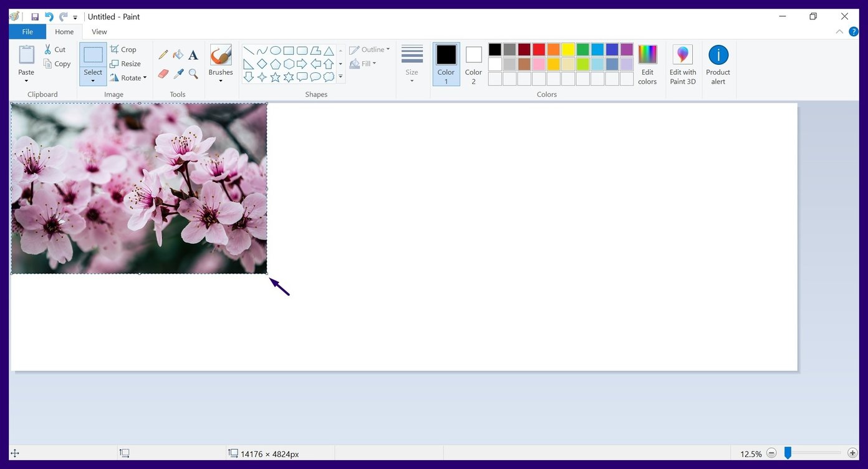Open the Edit colors dialog
Viewport: 868px width, 469px height.
click(x=647, y=62)
